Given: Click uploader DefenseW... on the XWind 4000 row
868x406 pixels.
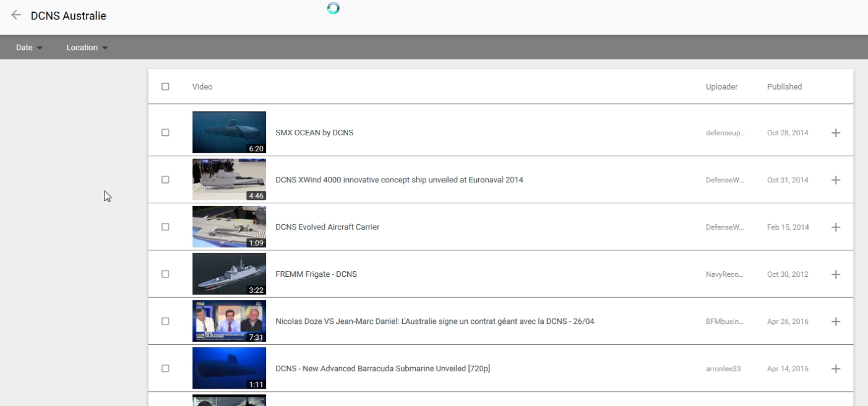Looking at the screenshot, I should (725, 180).
